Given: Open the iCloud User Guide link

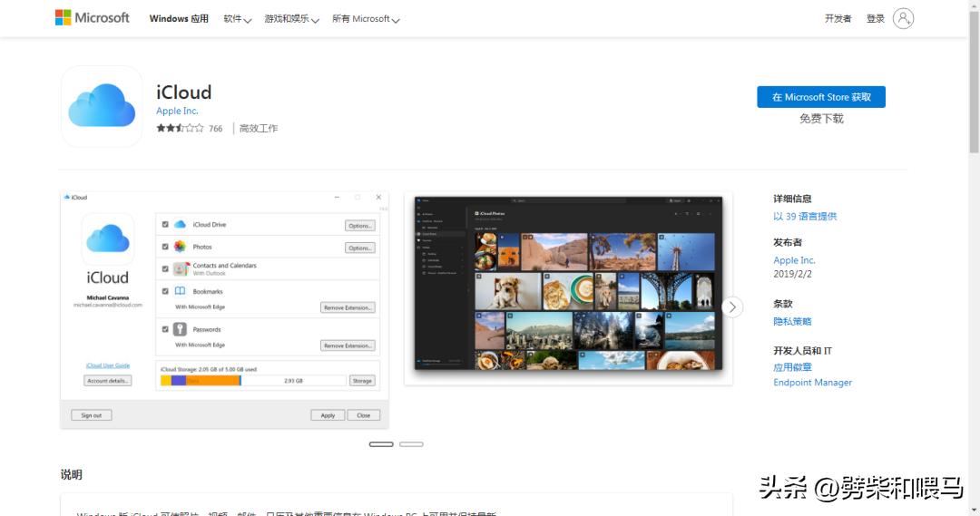Looking at the screenshot, I should click(x=107, y=365).
